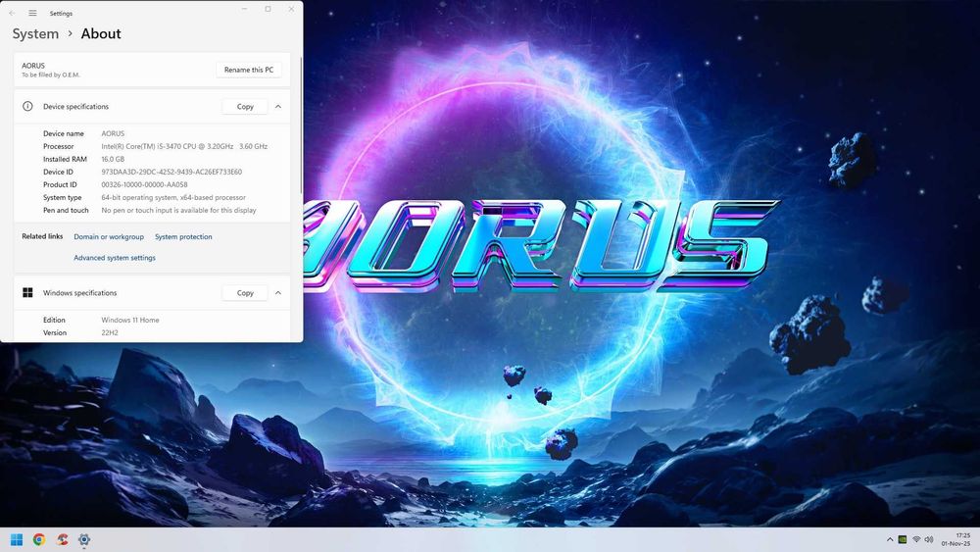Copy the device specifications
The image size is (980, 552).
pos(245,106)
